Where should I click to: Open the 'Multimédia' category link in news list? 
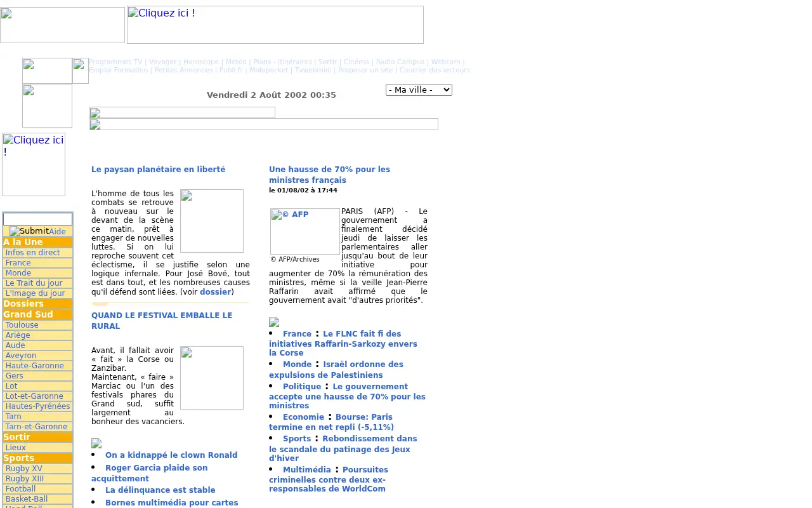[307, 470]
